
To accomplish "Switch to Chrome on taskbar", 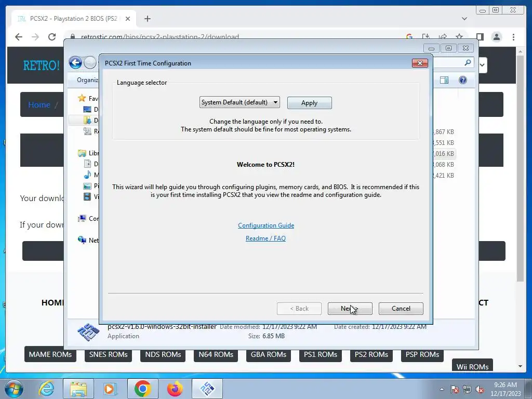I will tap(142, 389).
